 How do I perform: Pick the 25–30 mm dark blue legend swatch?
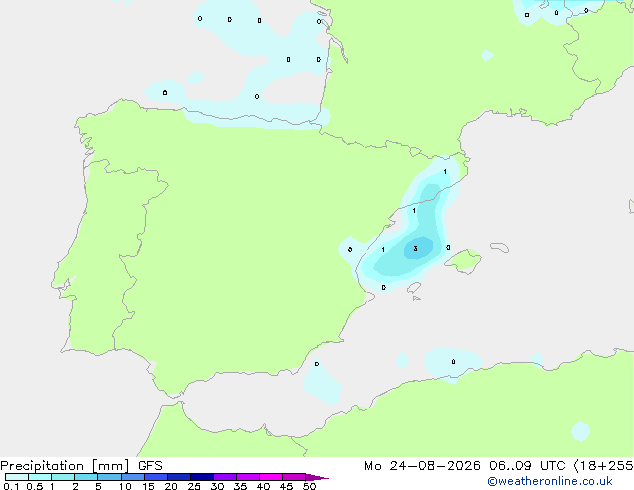click(202, 477)
